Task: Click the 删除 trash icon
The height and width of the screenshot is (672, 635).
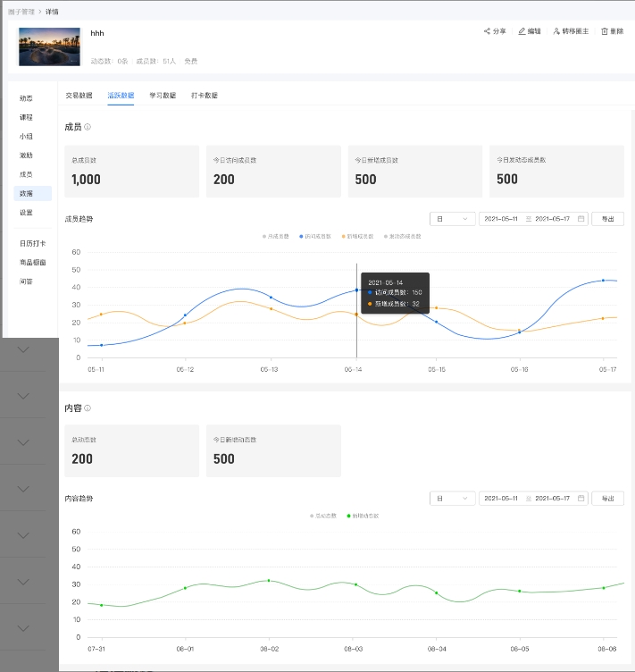Action: 605,31
